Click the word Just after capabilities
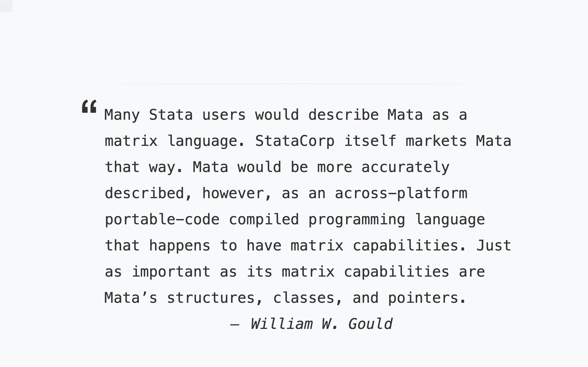The height and width of the screenshot is (367, 588). coord(494,245)
